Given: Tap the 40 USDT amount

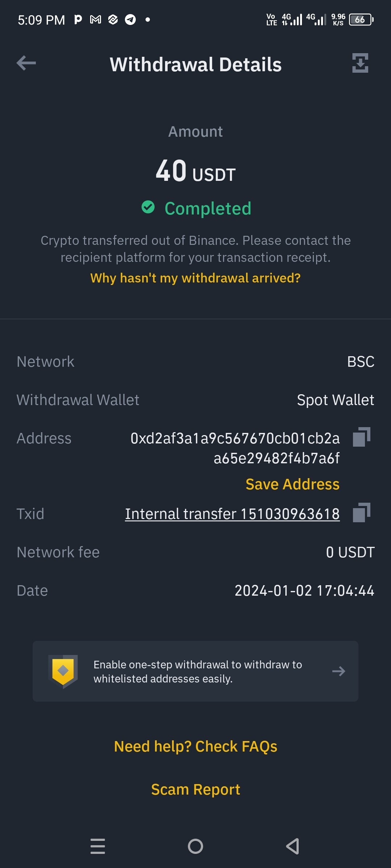Looking at the screenshot, I should click(x=195, y=171).
